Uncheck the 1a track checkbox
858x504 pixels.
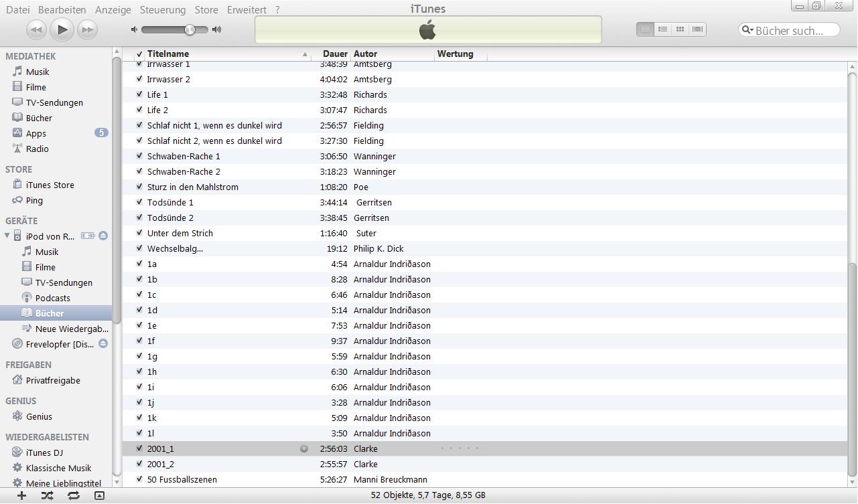pos(139,264)
